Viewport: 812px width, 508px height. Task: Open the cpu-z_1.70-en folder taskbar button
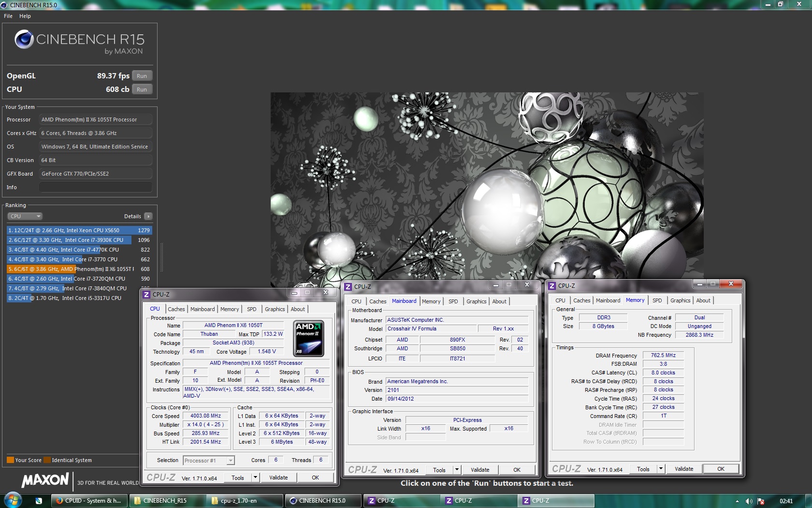click(245, 501)
